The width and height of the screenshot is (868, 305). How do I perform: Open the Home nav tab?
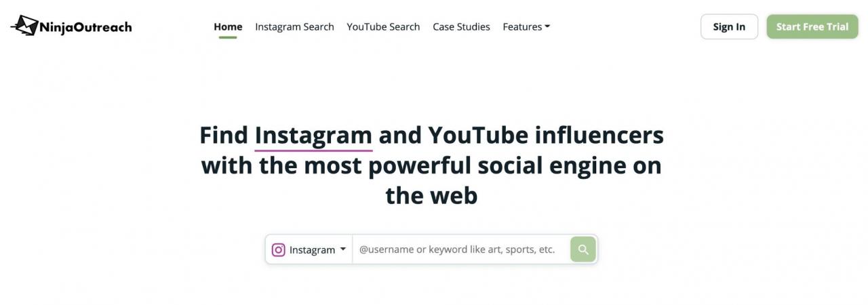[228, 26]
